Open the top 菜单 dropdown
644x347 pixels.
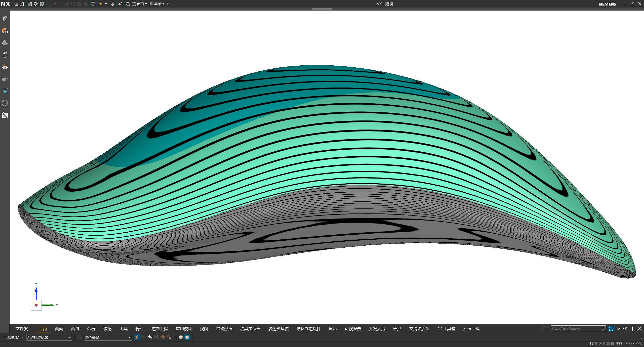click(157, 4)
